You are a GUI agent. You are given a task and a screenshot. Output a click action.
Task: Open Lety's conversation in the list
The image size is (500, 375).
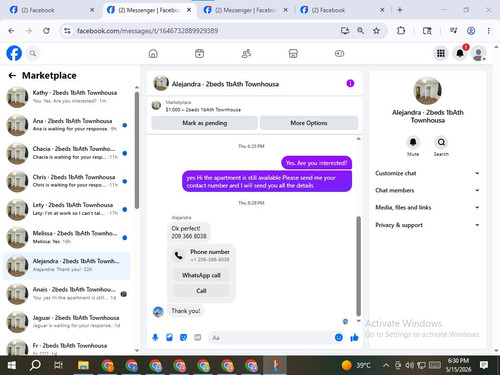point(67,209)
